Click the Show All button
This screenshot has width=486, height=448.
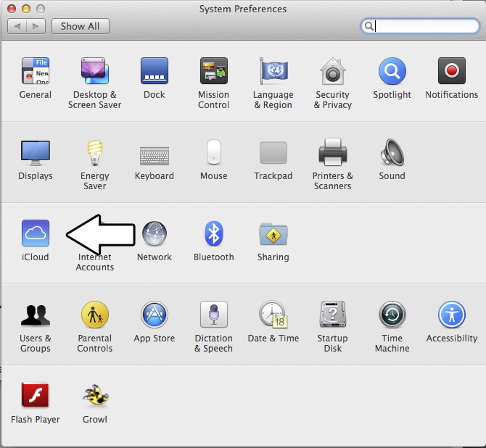pos(81,26)
